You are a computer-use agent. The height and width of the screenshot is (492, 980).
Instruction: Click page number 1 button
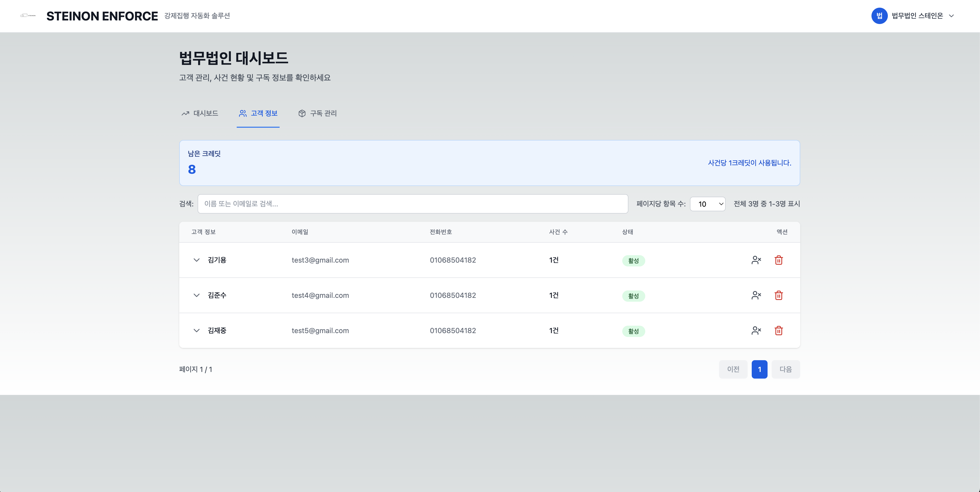click(x=759, y=369)
